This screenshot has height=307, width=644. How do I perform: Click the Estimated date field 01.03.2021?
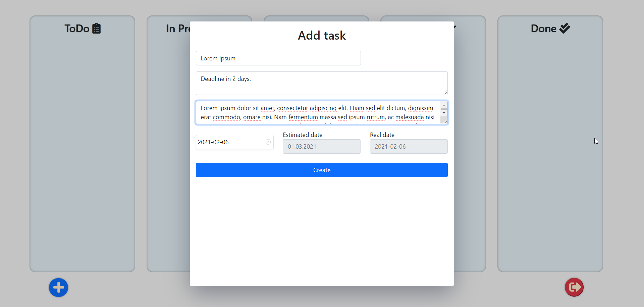coord(322,147)
